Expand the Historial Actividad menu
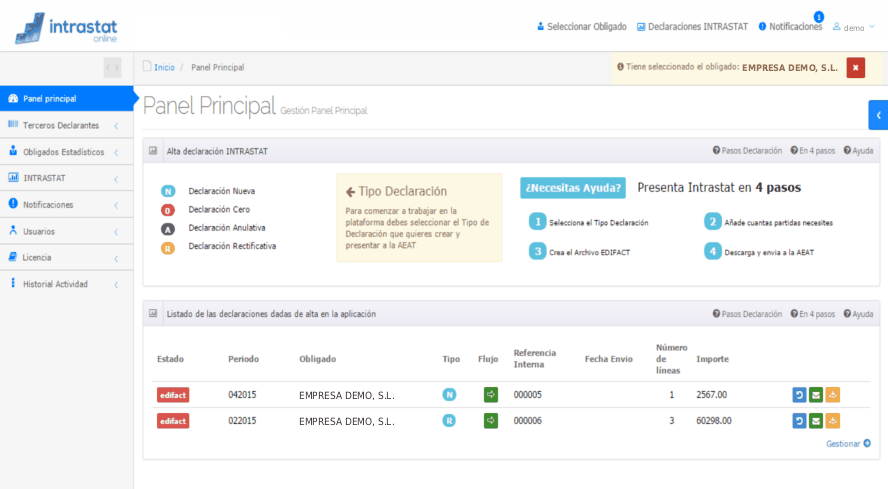 [x=66, y=284]
